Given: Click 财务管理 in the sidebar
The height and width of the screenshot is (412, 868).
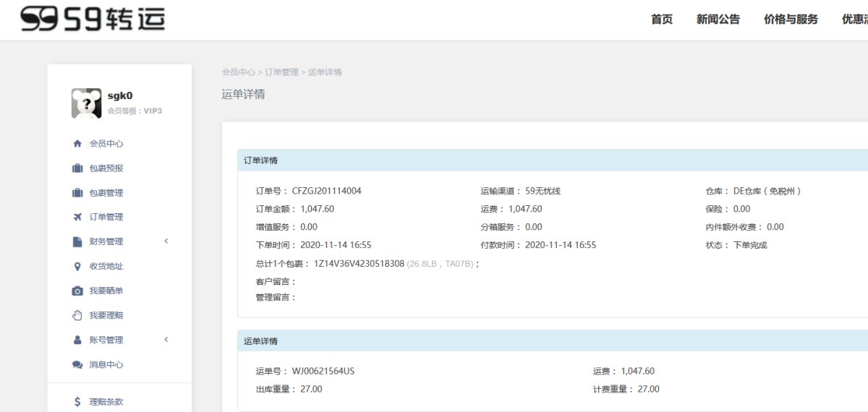Looking at the screenshot, I should [106, 241].
